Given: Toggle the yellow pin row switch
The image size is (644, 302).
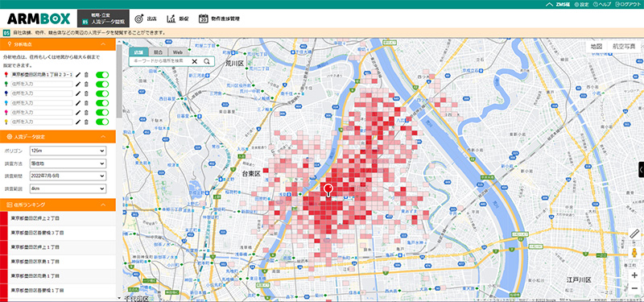Looking at the screenshot, I should coord(102,122).
